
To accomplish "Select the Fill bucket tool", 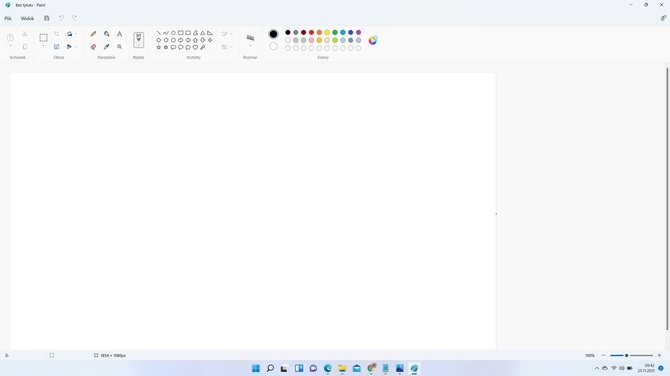I will 106,34.
